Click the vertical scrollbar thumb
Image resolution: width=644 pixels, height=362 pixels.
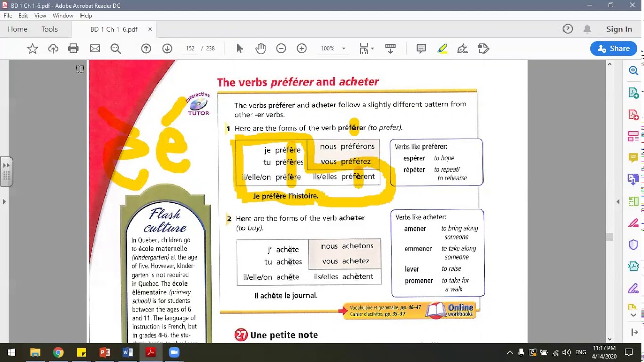610,237
